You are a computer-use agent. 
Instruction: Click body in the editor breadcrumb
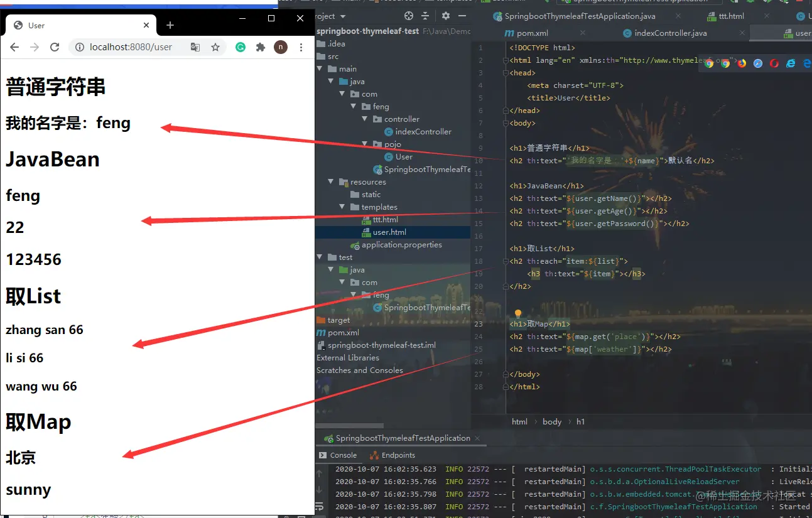pos(552,422)
